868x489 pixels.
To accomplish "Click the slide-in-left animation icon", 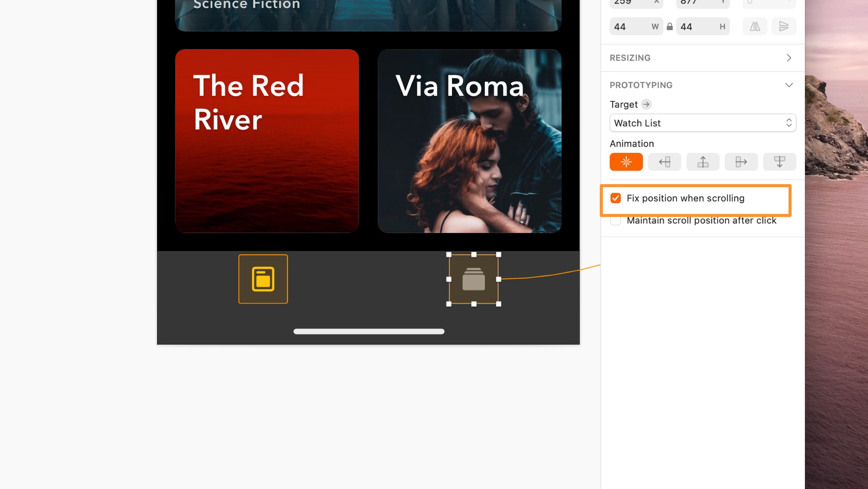I will click(664, 162).
